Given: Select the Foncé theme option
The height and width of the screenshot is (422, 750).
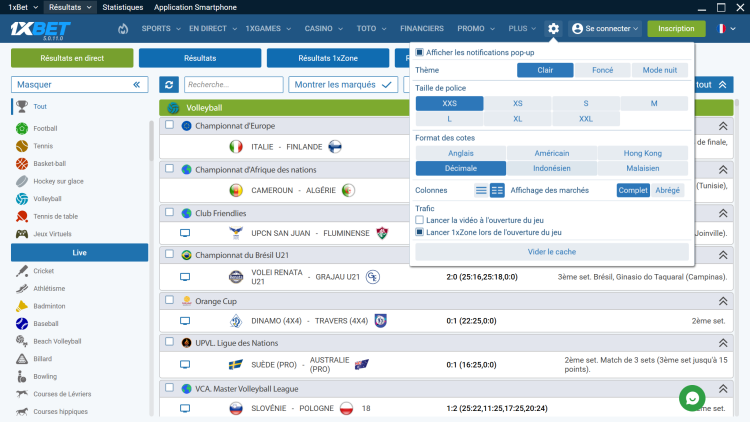Looking at the screenshot, I should tap(602, 70).
